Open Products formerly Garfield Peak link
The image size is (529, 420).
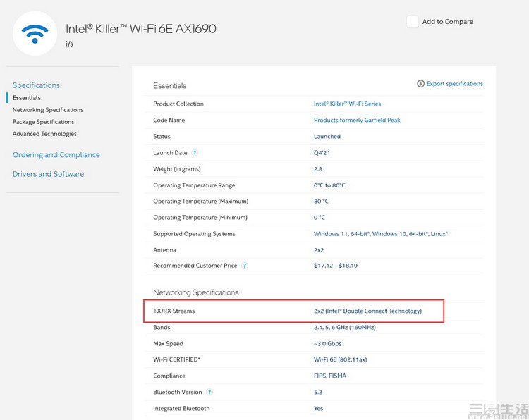(x=357, y=120)
